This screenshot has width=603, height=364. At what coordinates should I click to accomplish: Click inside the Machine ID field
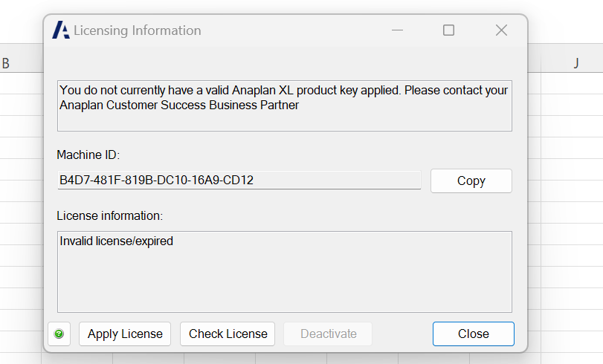coord(239,181)
